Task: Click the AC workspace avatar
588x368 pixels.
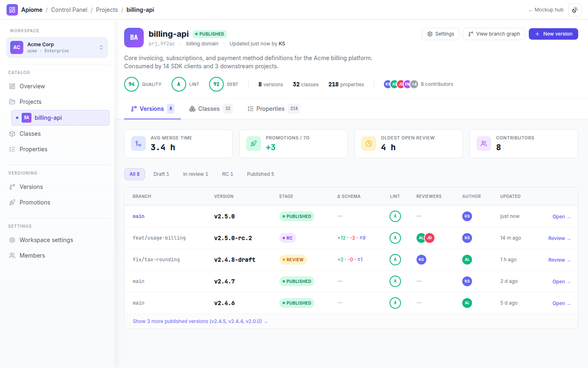Action: [x=17, y=47]
